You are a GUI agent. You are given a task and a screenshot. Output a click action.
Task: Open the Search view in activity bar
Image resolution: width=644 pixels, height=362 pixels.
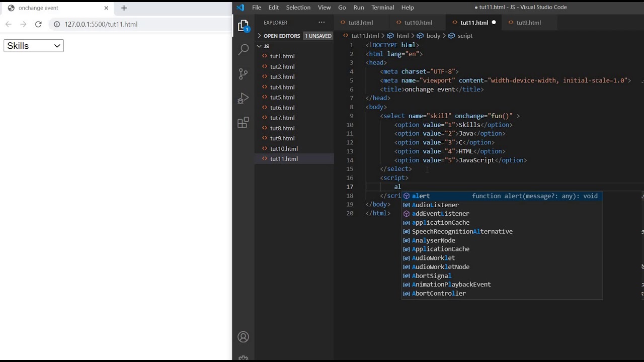point(244,49)
